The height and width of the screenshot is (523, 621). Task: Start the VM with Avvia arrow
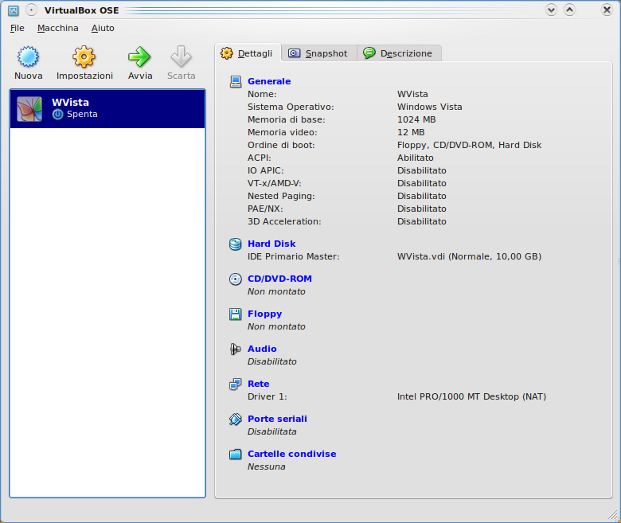tap(139, 57)
